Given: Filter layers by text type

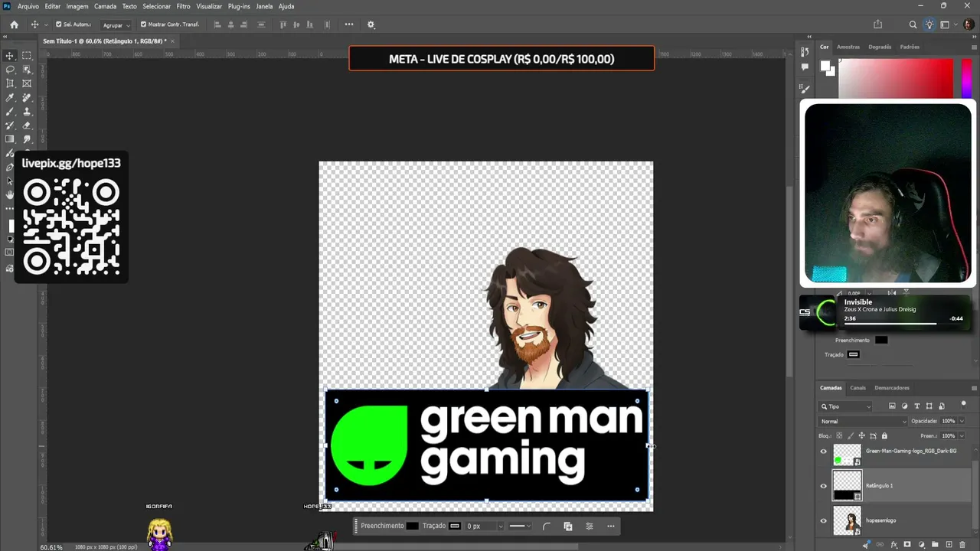Looking at the screenshot, I should tap(917, 406).
